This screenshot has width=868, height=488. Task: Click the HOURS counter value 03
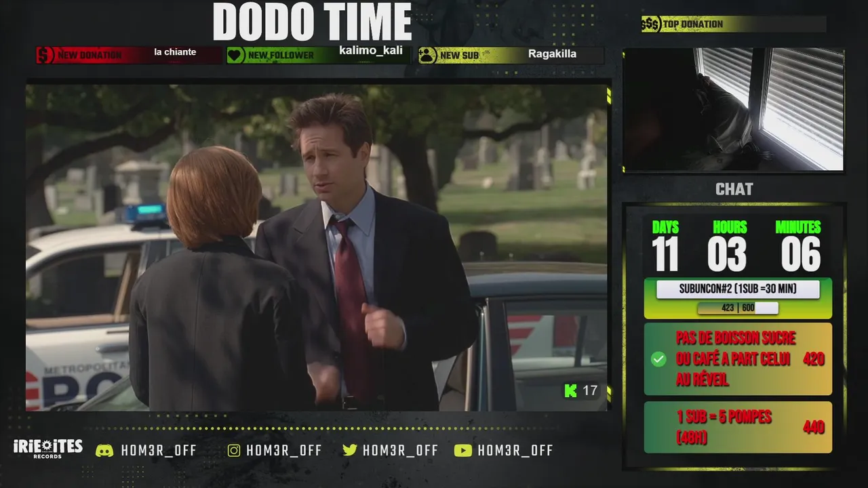point(727,254)
